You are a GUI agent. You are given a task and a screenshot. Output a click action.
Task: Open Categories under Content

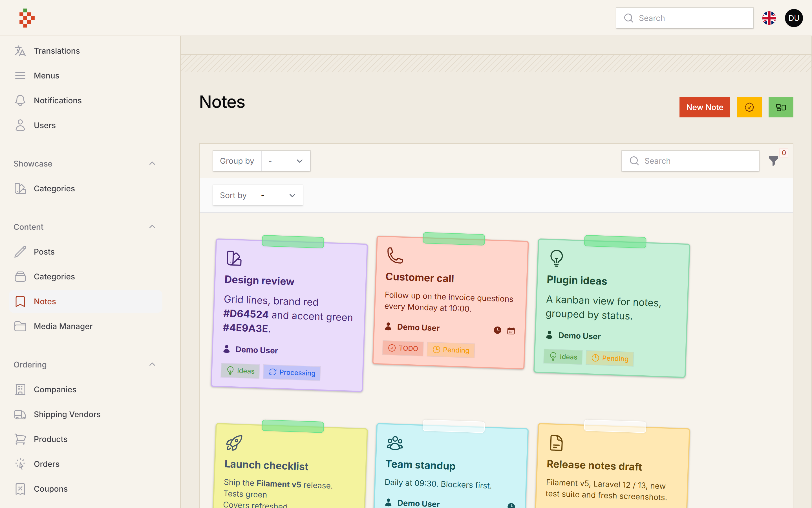tap(86, 277)
